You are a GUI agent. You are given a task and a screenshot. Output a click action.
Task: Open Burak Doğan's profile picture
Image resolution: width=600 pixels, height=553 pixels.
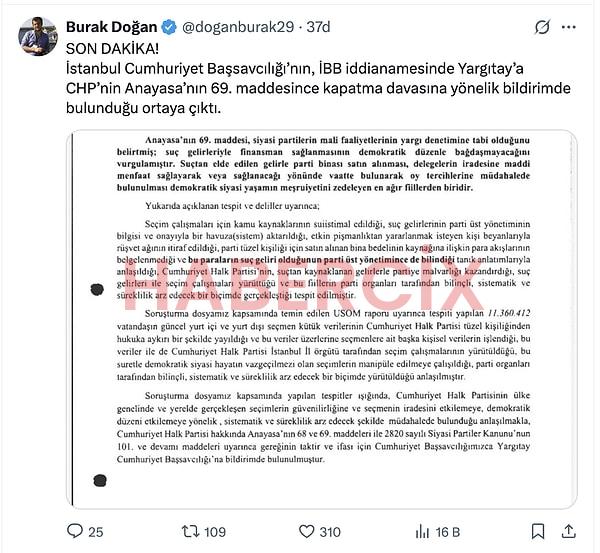(x=38, y=36)
